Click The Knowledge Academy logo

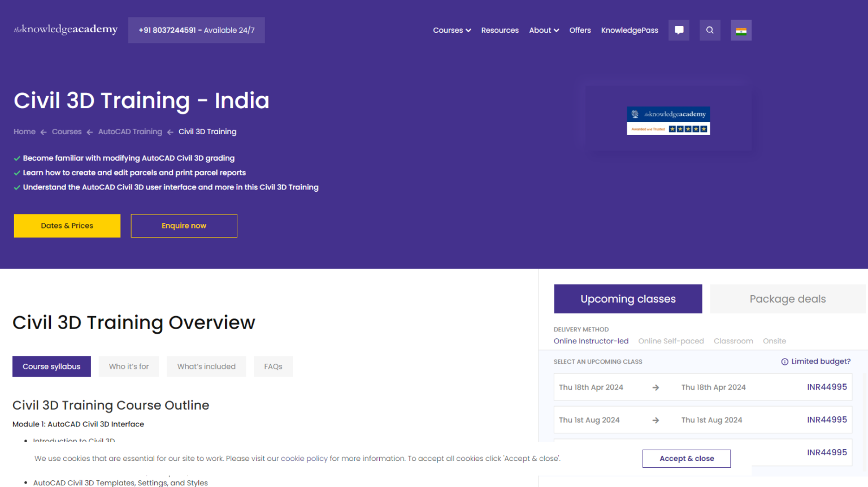coord(66,29)
